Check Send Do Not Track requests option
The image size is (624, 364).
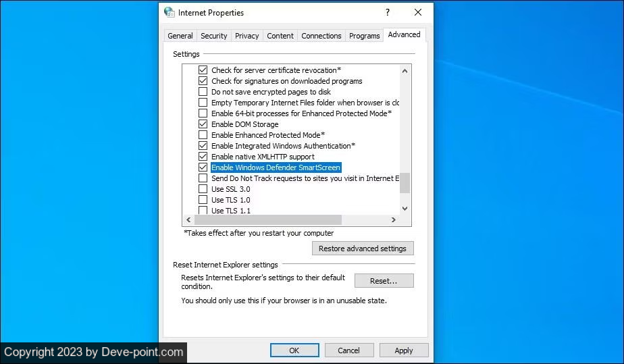click(x=203, y=178)
